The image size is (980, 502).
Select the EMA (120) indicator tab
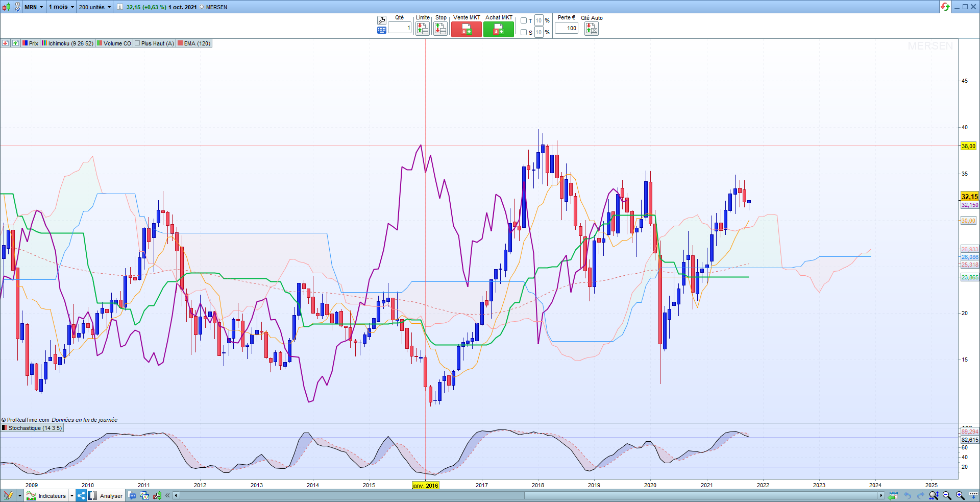tap(194, 43)
